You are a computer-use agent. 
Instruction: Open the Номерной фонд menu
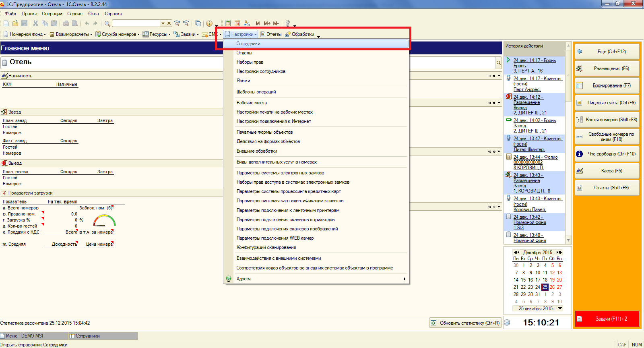25,34
